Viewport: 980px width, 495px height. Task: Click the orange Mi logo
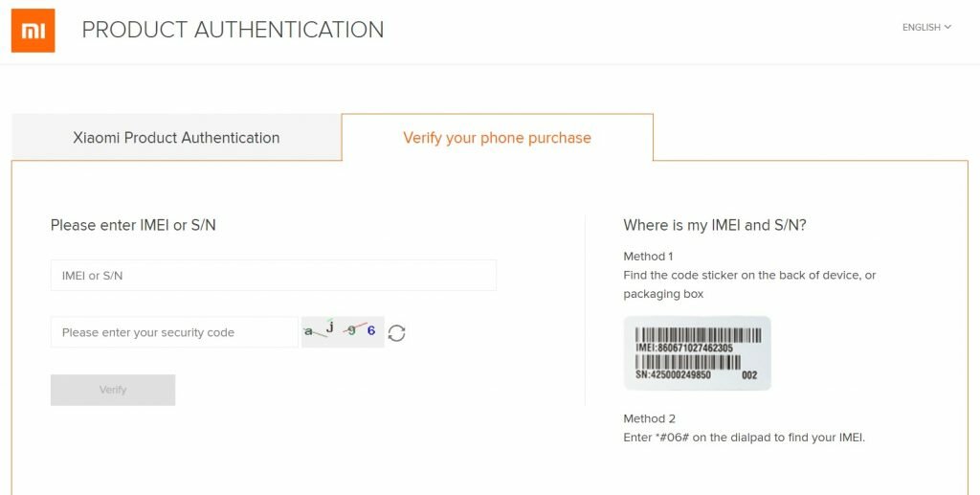(33, 31)
